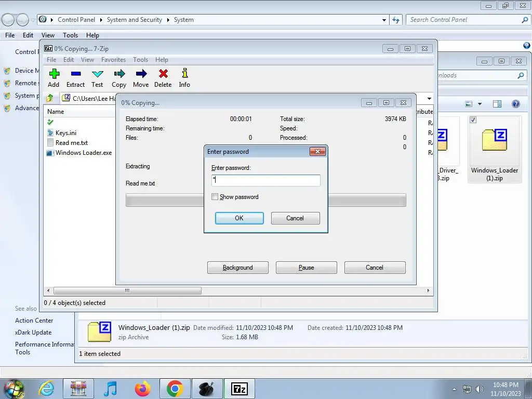The width and height of the screenshot is (532, 399).
Task: Click the Control Panel help icon
Action: tap(527, 46)
